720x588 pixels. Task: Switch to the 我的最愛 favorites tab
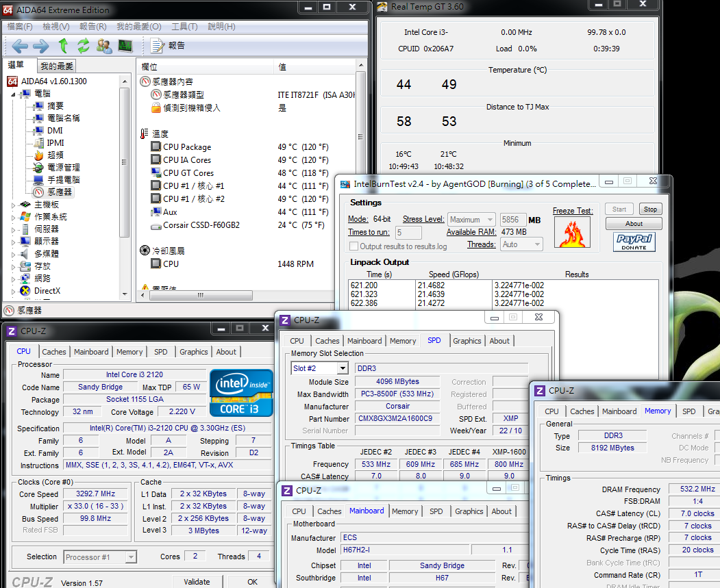[56, 66]
